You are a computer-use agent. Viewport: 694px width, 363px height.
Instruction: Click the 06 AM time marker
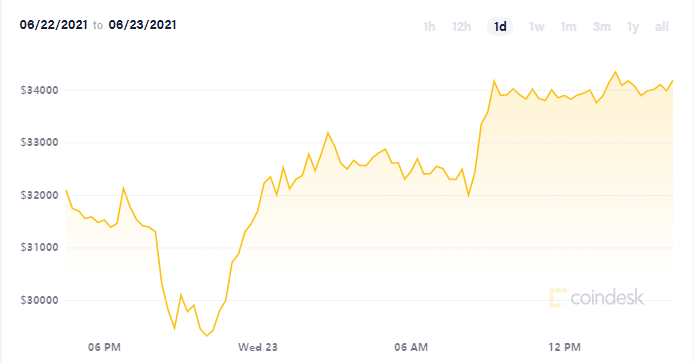coord(411,348)
